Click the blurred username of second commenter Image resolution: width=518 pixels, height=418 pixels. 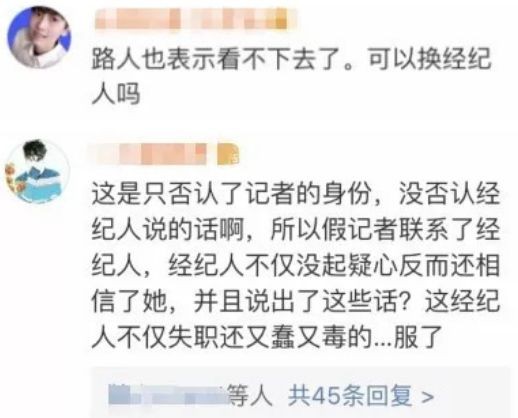(x=150, y=154)
